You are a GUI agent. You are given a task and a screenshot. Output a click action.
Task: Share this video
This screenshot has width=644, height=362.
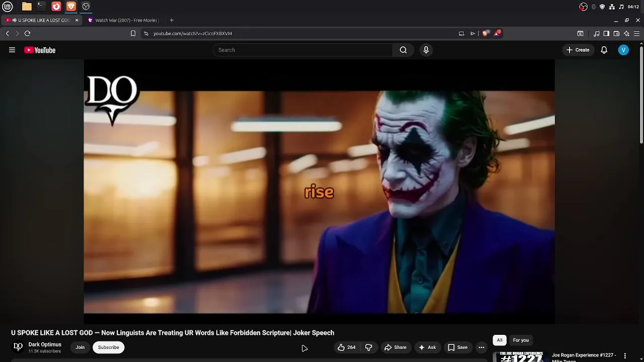tap(395, 347)
